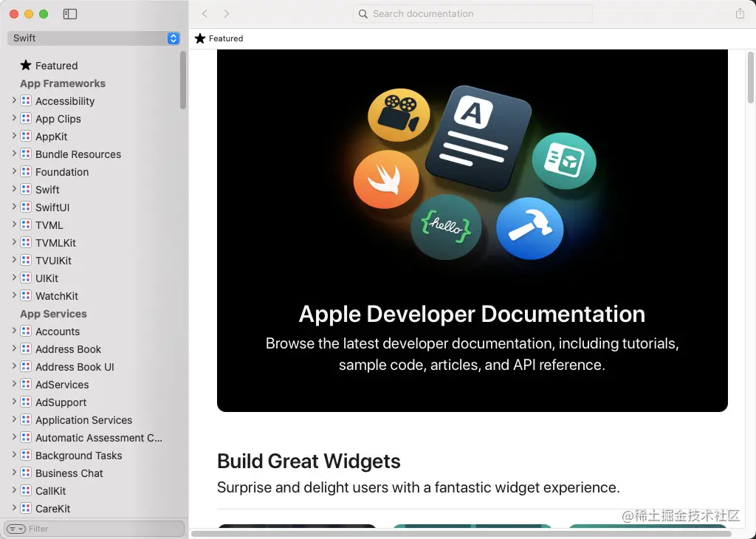Image resolution: width=756 pixels, height=539 pixels.
Task: Select Application Services in sidebar
Action: point(83,420)
